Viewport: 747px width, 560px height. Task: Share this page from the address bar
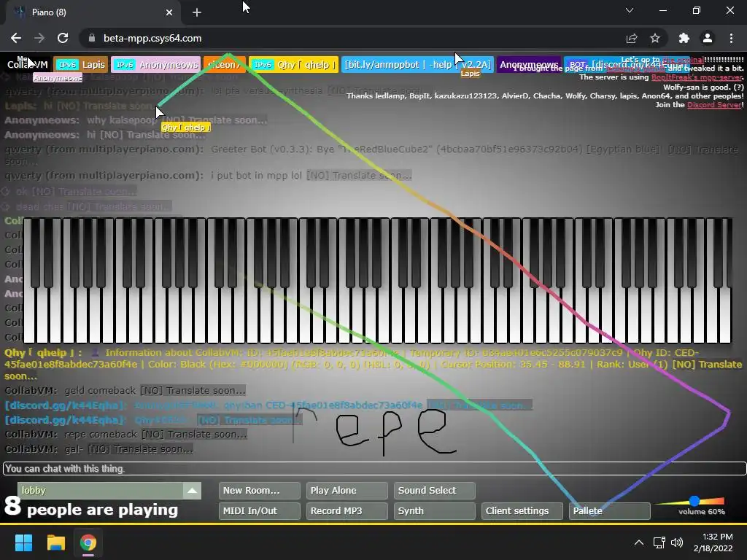tap(632, 38)
